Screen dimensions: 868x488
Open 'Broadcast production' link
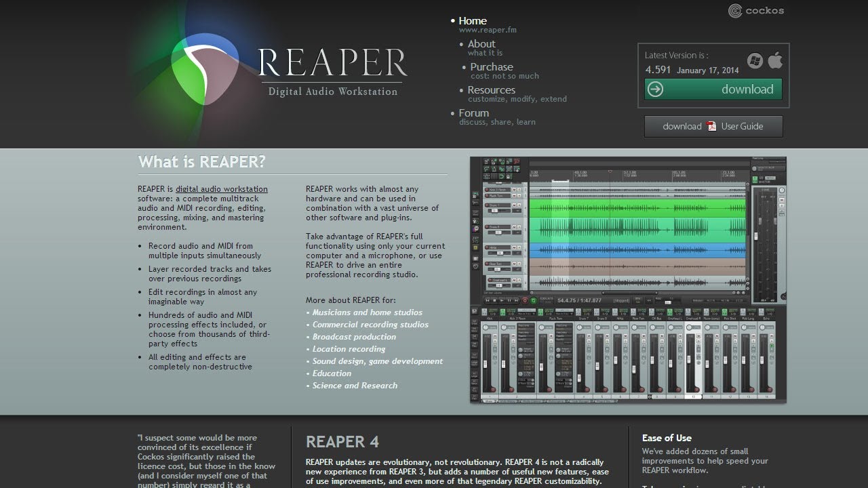pyautogui.click(x=354, y=337)
